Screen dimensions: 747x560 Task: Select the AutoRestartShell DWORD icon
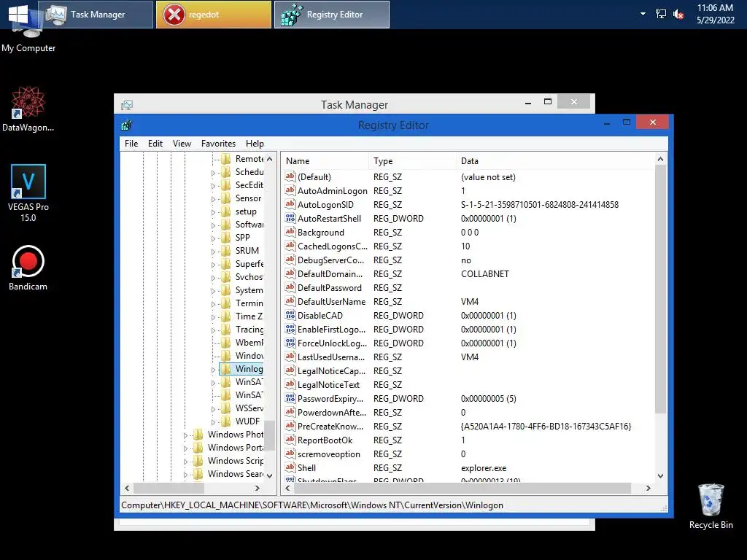click(x=290, y=218)
